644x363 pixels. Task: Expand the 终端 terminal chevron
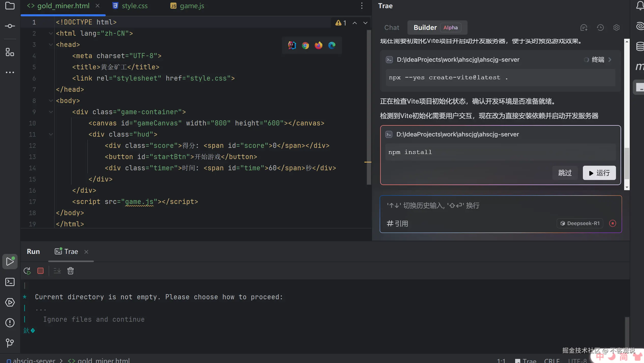(610, 60)
